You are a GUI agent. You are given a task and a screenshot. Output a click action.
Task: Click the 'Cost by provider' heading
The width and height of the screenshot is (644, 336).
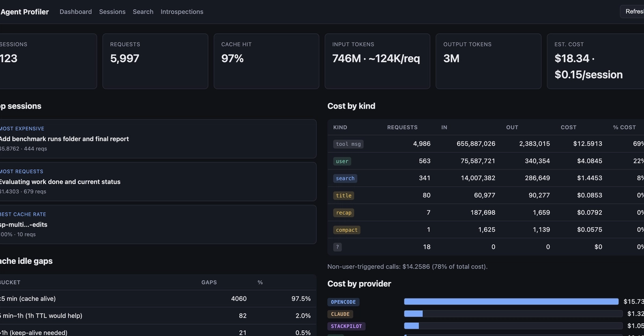[x=360, y=284]
